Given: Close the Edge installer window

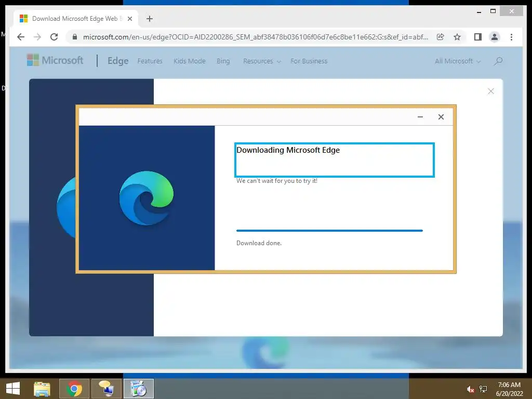Looking at the screenshot, I should pos(441,117).
